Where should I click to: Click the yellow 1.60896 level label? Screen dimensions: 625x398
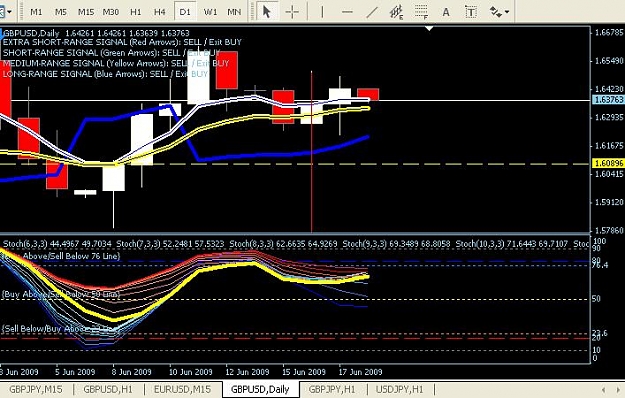(x=608, y=163)
